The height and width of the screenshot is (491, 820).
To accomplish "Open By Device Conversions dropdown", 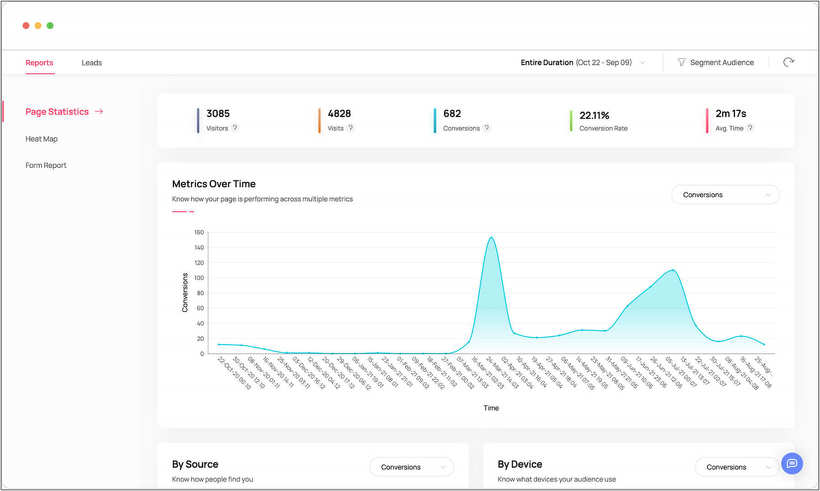I will tap(735, 467).
